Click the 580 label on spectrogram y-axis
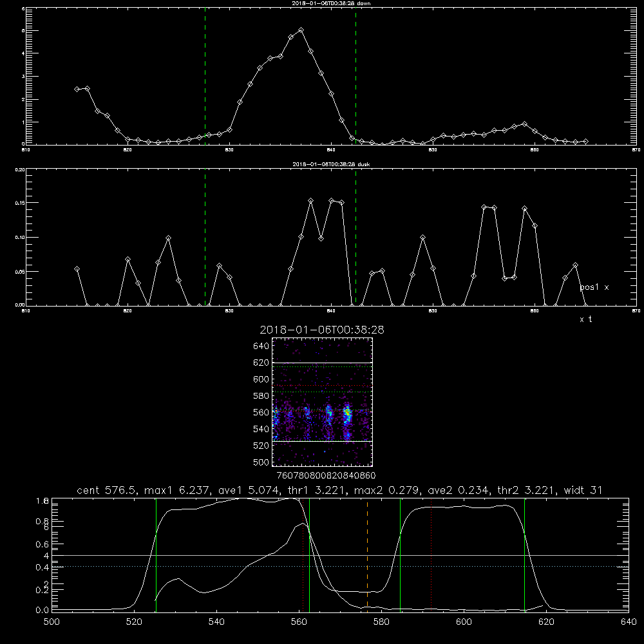 point(261,396)
